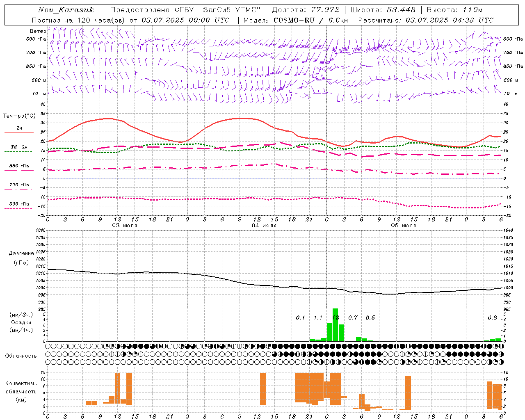This screenshot has width=525, height=420.
Task: Click the '05 июля' date label
Action: (x=404, y=226)
